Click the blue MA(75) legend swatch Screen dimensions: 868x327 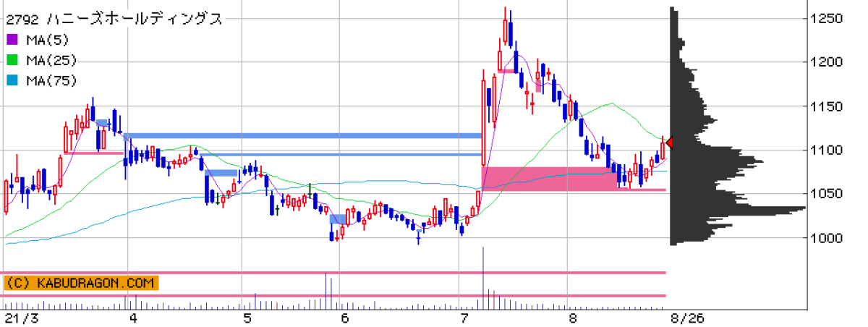click(x=12, y=81)
